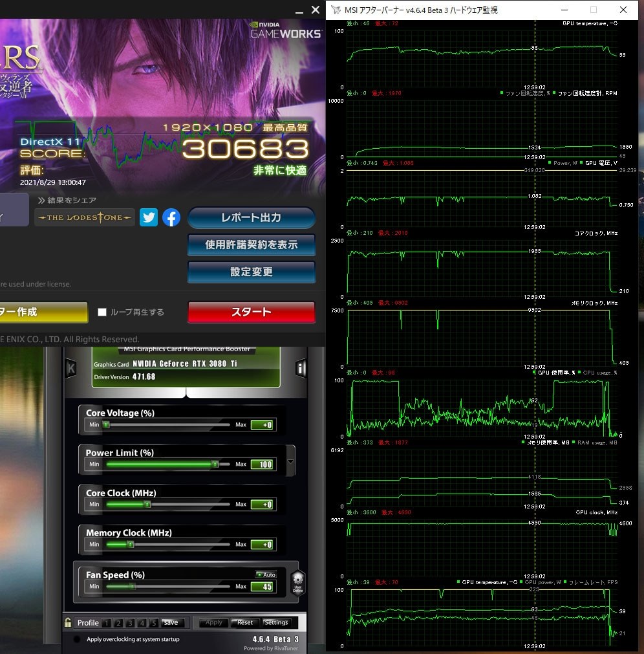The image size is (644, 654).
Task: Click the Afterburner profile Save button
Action: [171, 622]
